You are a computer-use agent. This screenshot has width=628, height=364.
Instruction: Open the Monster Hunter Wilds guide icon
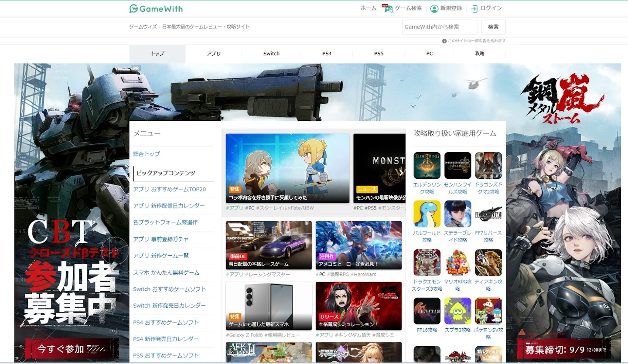click(x=457, y=165)
